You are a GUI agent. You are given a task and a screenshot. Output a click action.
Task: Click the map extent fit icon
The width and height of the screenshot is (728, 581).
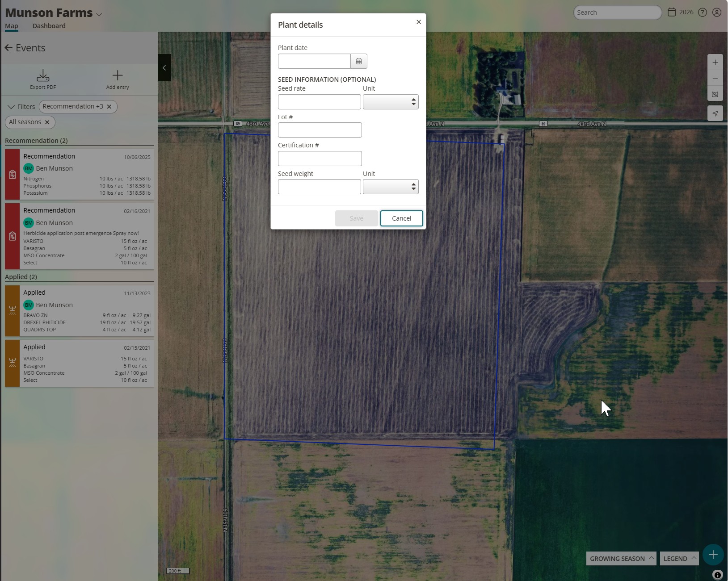pos(715,94)
